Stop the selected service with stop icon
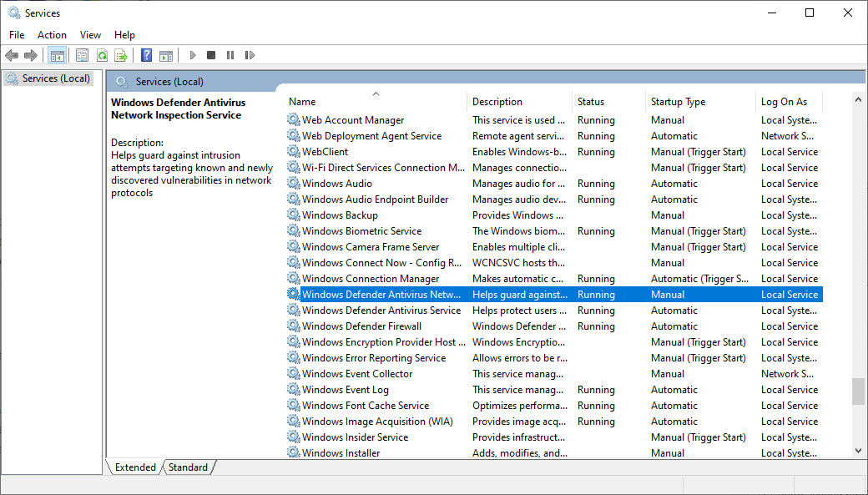 (211, 55)
